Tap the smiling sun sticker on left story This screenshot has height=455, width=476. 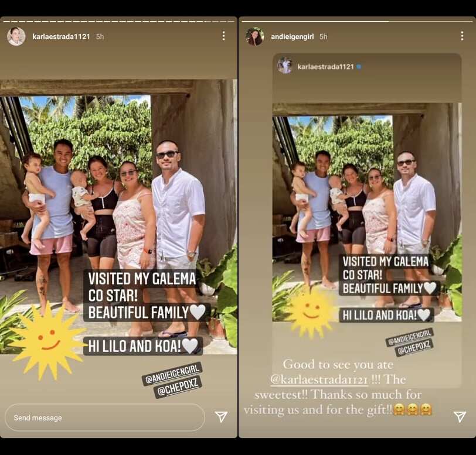pyautogui.click(x=47, y=340)
